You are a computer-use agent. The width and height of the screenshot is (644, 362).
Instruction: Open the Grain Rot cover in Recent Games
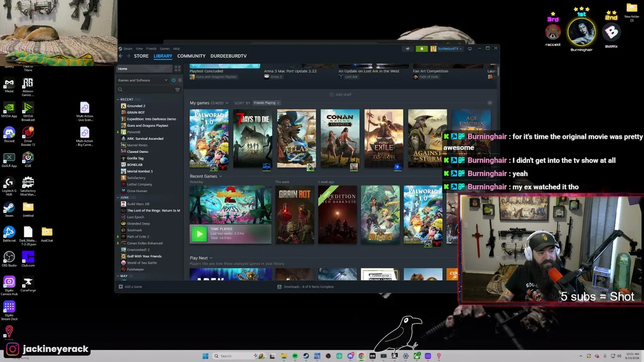click(295, 215)
